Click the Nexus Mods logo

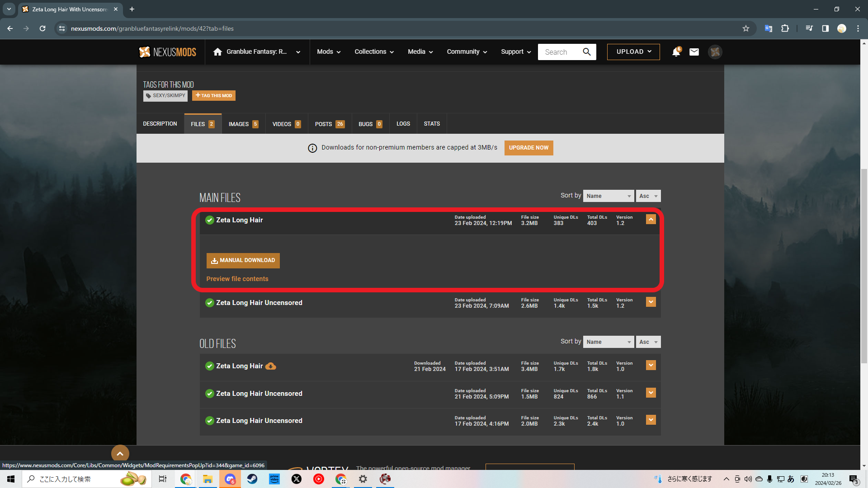pos(167,52)
